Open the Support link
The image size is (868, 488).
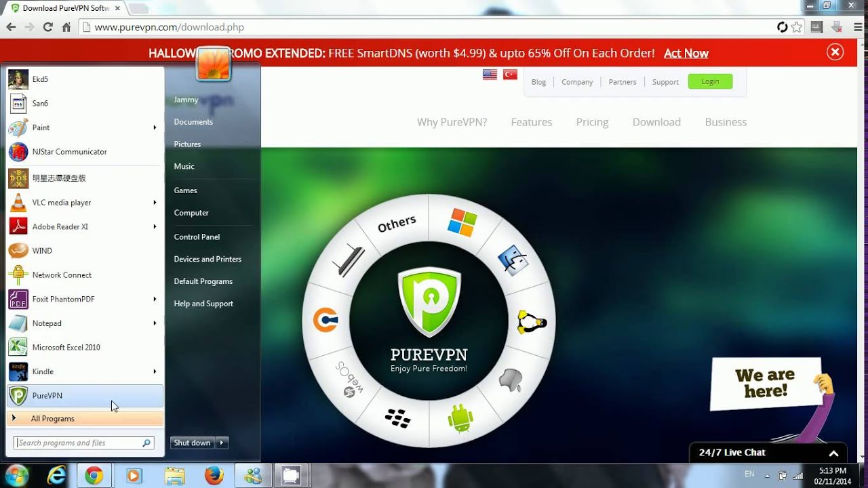(665, 82)
